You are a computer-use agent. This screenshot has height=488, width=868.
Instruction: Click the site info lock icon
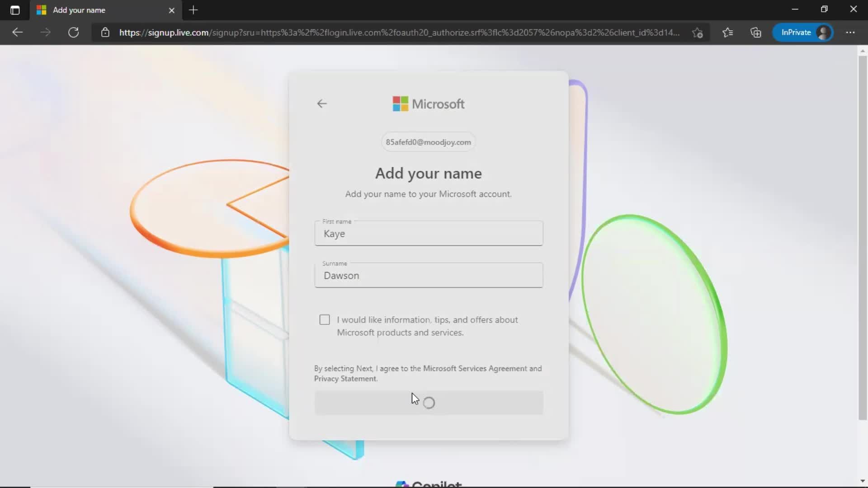point(105,33)
